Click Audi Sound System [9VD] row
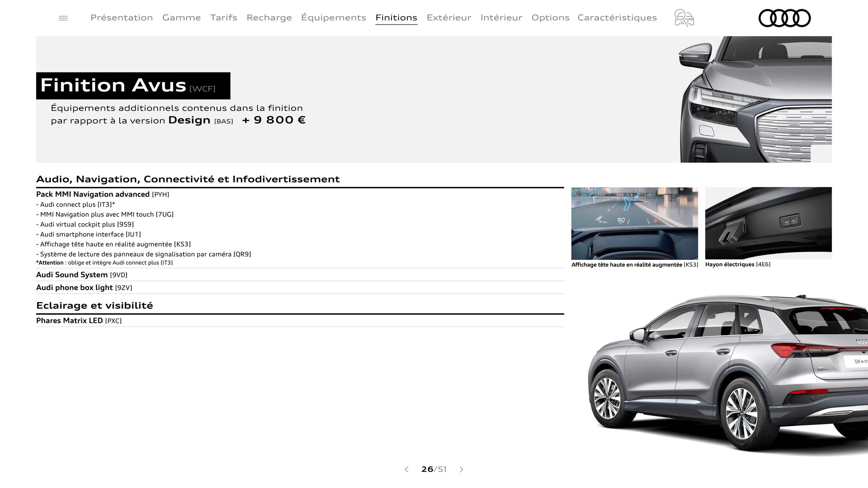Image resolution: width=868 pixels, height=488 pixels. point(300,275)
